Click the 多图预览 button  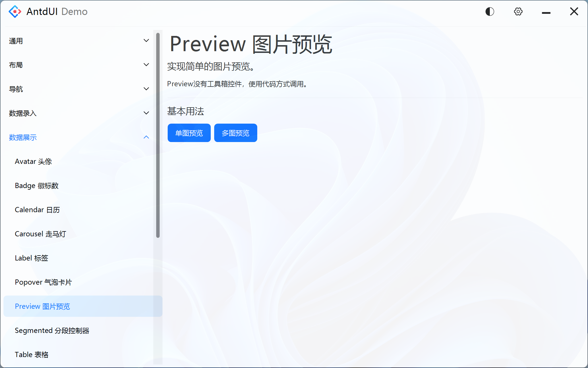tap(235, 133)
